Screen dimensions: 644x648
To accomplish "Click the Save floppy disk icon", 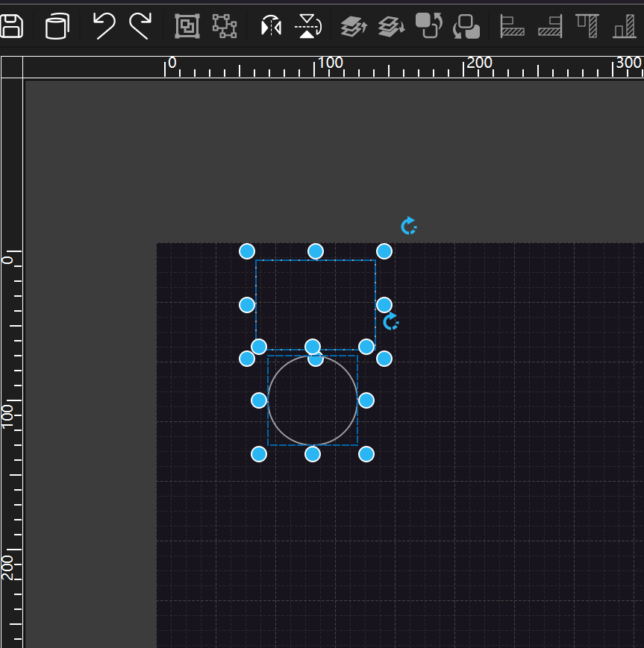I will click(x=11, y=26).
